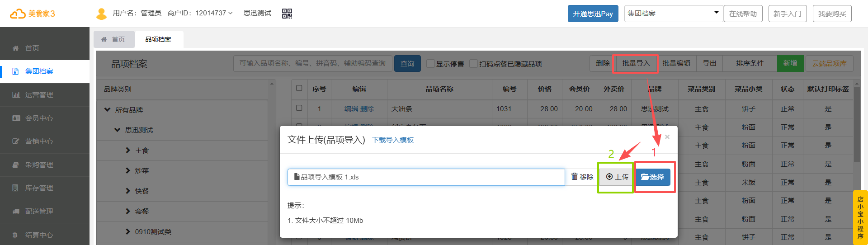
Task: Click the blue 选择 file button
Action: point(652,177)
